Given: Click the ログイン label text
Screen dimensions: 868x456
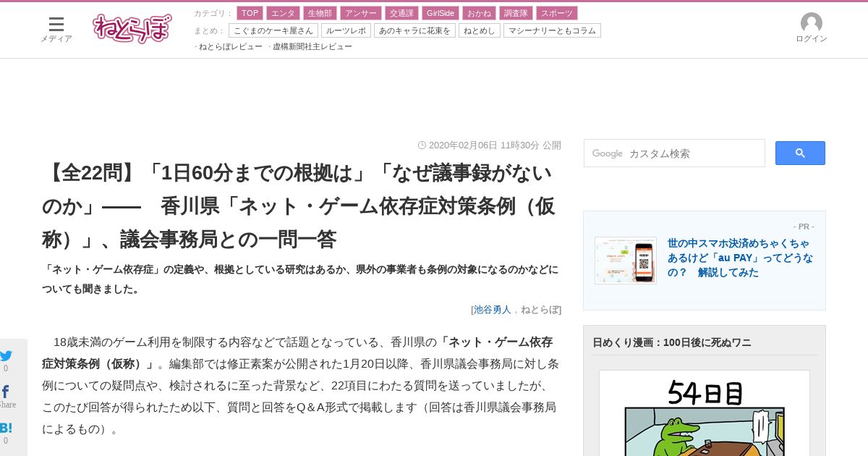Looking at the screenshot, I should pyautogui.click(x=812, y=39).
